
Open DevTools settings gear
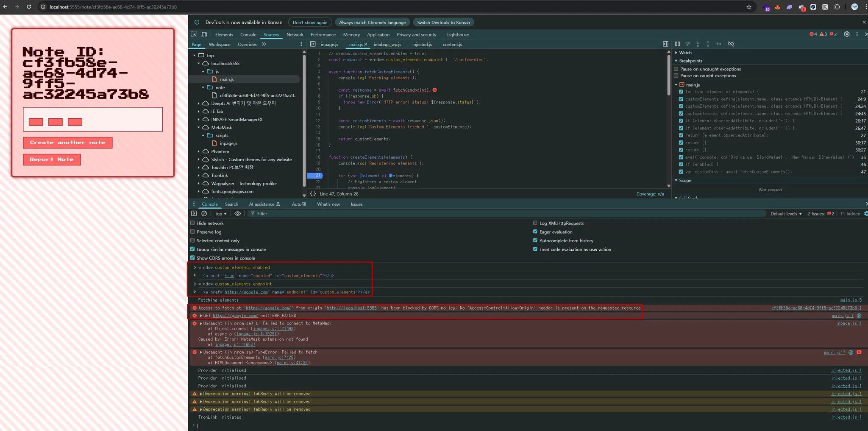point(846,34)
